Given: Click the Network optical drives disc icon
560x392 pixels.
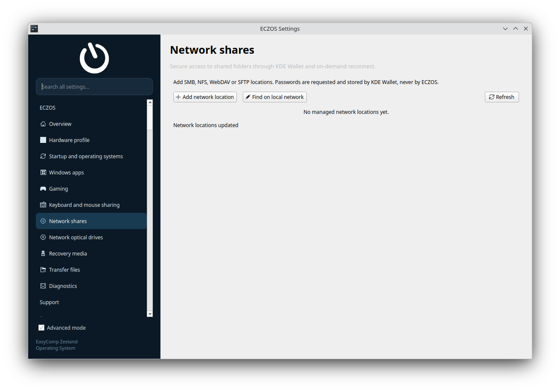Looking at the screenshot, I should 43,237.
